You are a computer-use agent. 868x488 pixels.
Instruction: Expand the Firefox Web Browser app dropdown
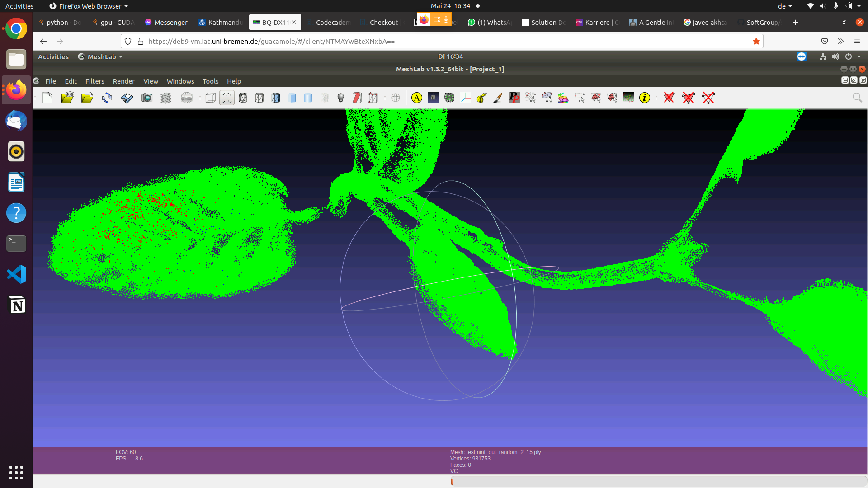[x=89, y=6]
